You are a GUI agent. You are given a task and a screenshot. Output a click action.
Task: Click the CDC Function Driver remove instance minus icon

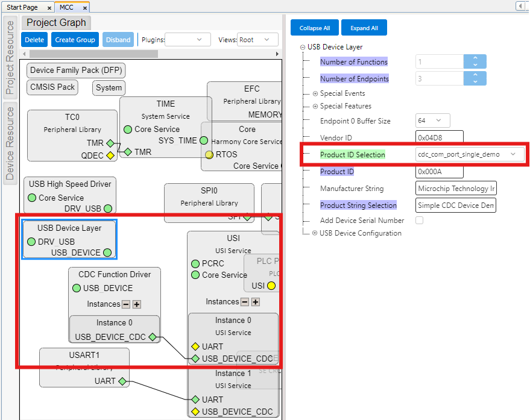[126, 304]
